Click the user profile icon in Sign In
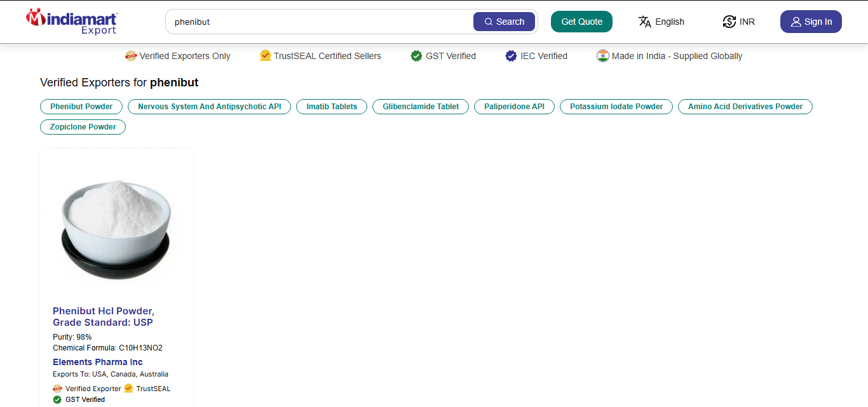This screenshot has height=407, width=868. click(796, 22)
